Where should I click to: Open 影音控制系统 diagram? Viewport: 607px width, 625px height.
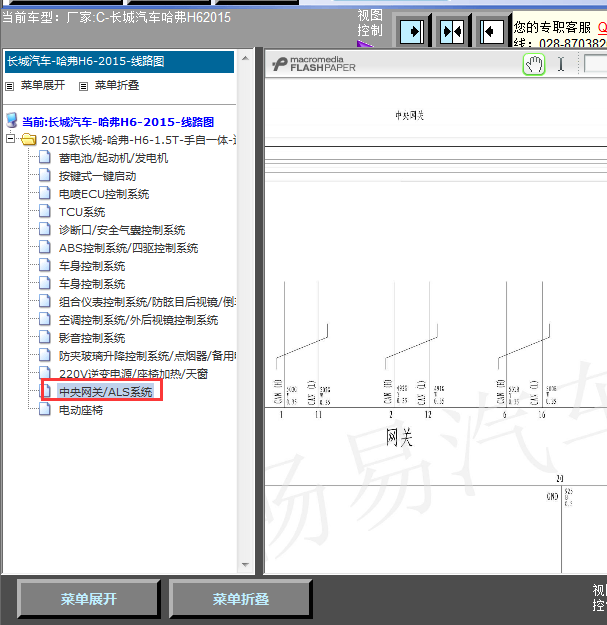[92, 338]
